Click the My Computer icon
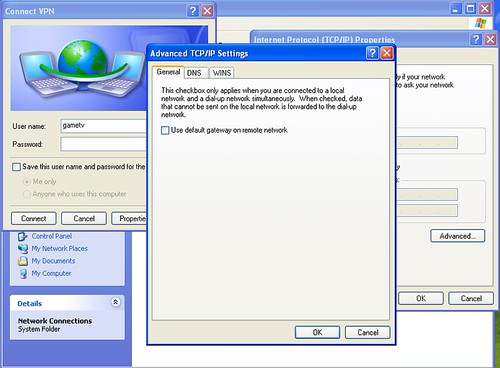 [23, 274]
